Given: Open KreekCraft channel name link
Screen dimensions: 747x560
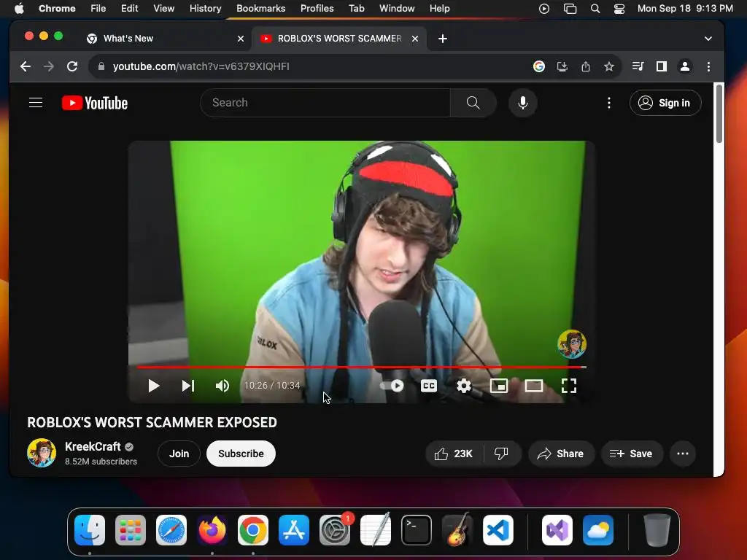Looking at the screenshot, I should point(93,447).
